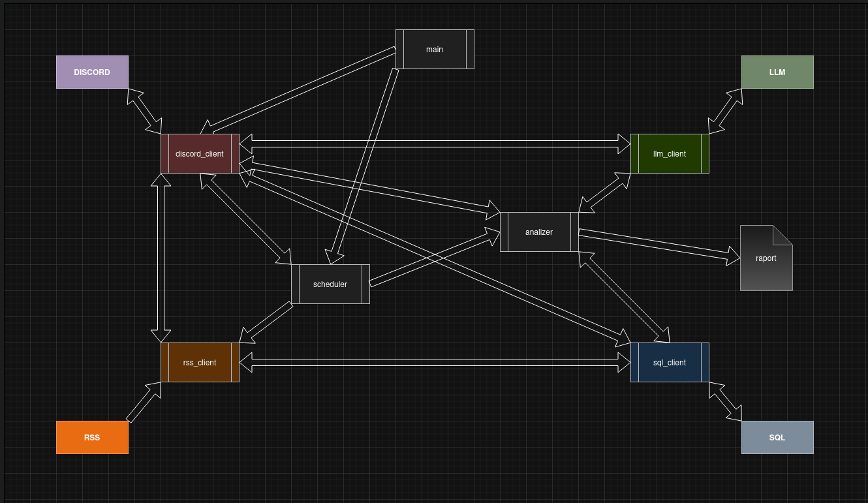The width and height of the screenshot is (868, 503).
Task: Click the llm_client process box
Action: tap(670, 154)
